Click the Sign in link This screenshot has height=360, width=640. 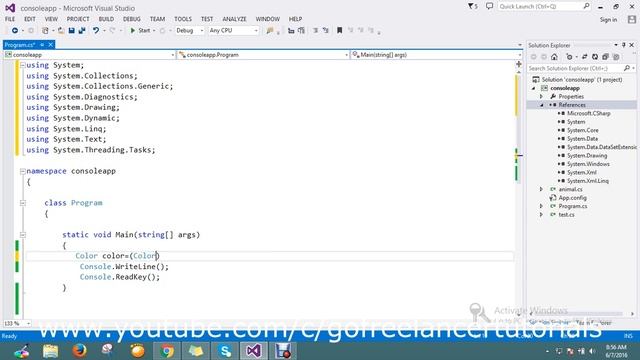coord(608,20)
